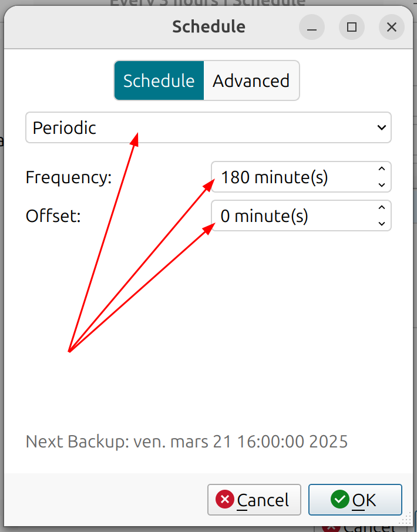
Task: Increase the Offset value with up arrow
Action: point(381,208)
